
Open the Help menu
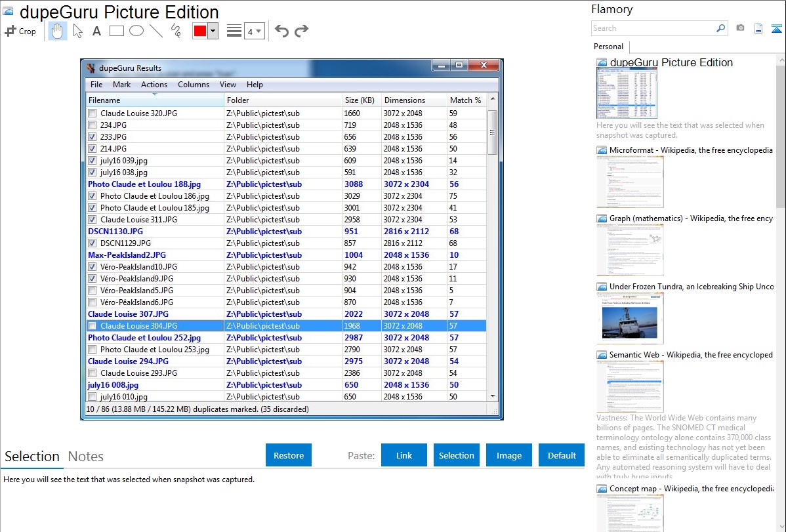255,84
